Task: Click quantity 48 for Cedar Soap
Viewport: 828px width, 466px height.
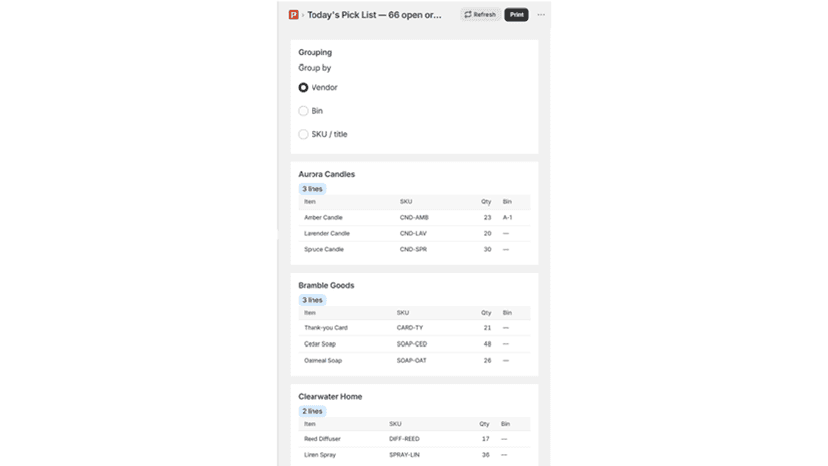Action: click(487, 344)
